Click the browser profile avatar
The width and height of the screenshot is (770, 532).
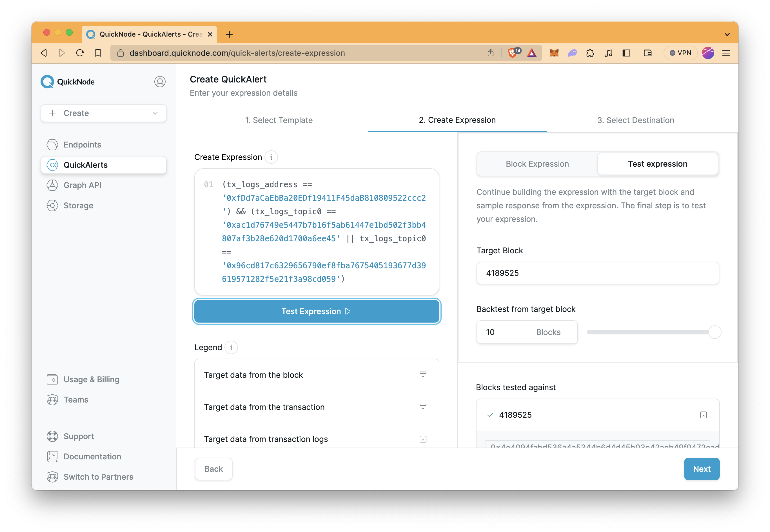point(708,53)
